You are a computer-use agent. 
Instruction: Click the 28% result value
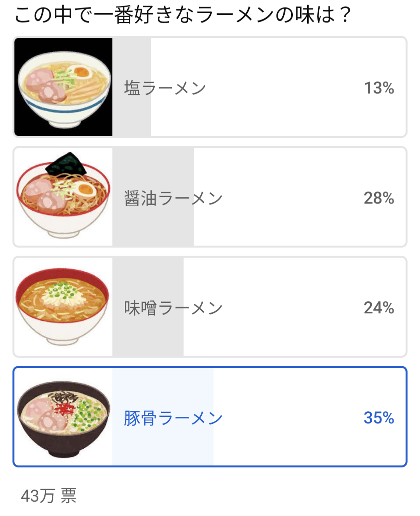[379, 198]
